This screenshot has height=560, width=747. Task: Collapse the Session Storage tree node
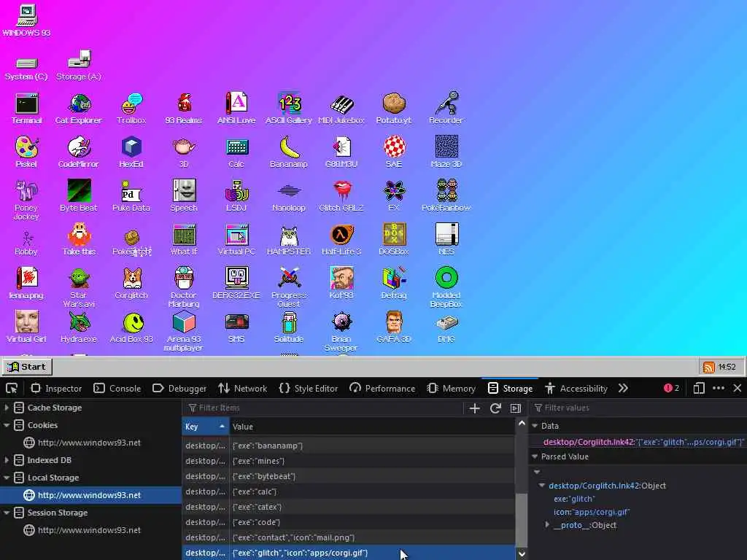7,513
